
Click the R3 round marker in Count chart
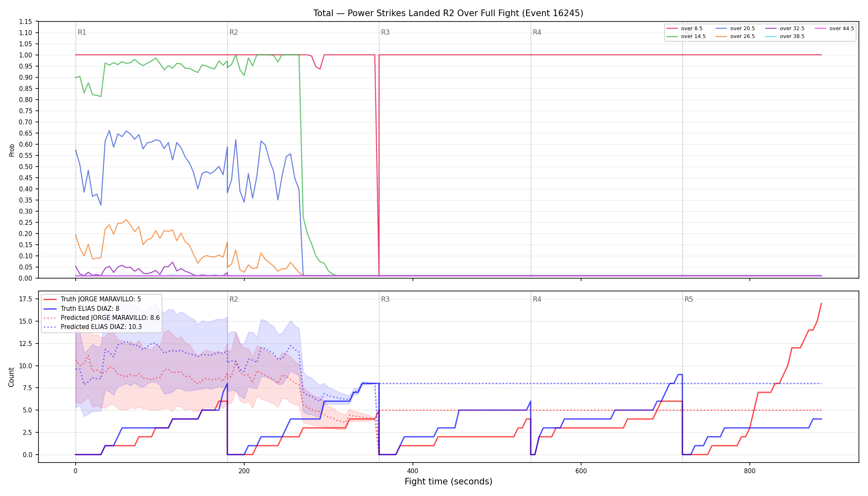[x=385, y=299]
